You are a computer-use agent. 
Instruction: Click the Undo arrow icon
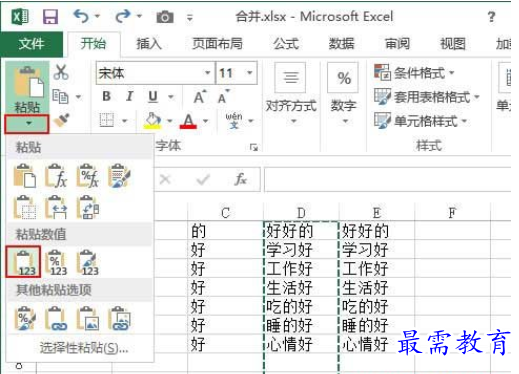click(81, 16)
